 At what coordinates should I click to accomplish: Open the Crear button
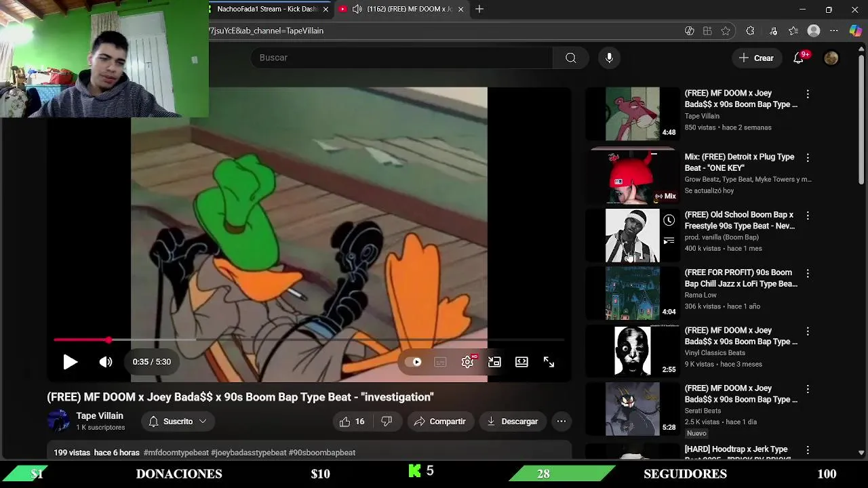[x=757, y=58]
